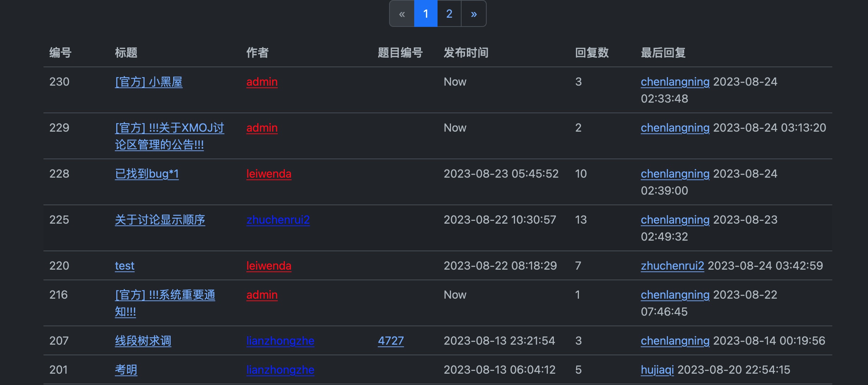Viewport: 868px width, 385px height.
Task: Open the [官方] 小黑屋 discussion thread
Action: (149, 82)
